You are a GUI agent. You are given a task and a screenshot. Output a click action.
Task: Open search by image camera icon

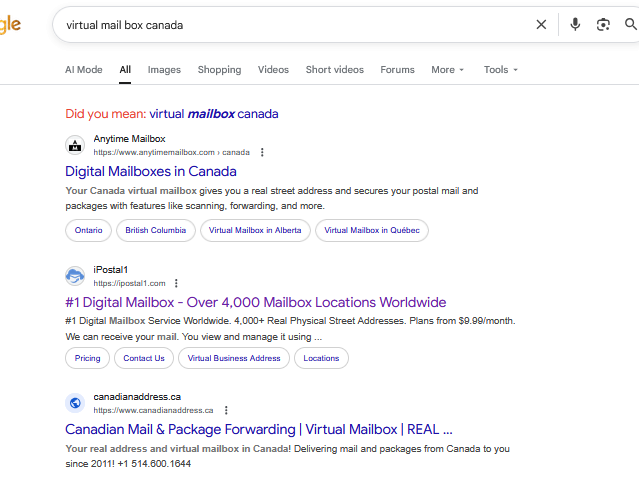pos(603,25)
